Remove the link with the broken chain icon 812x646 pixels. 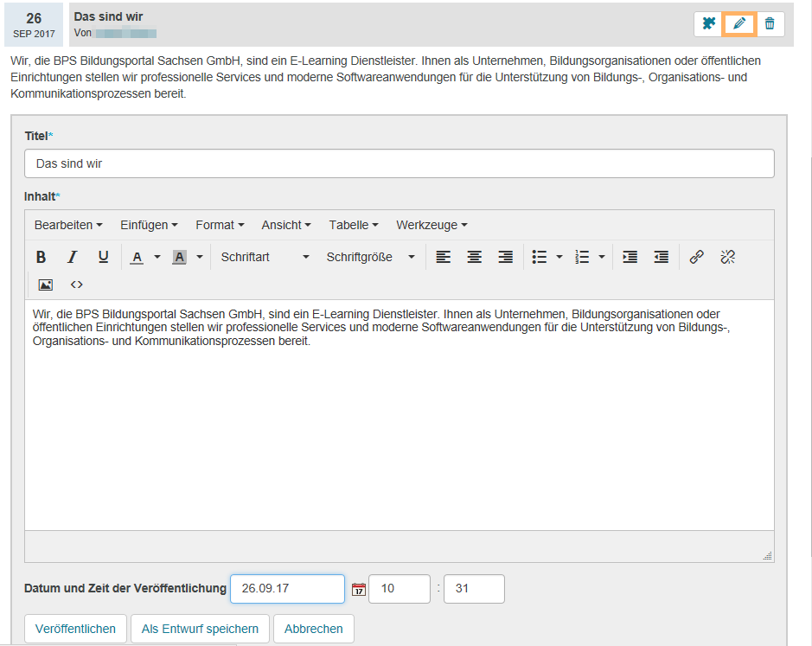click(x=726, y=257)
